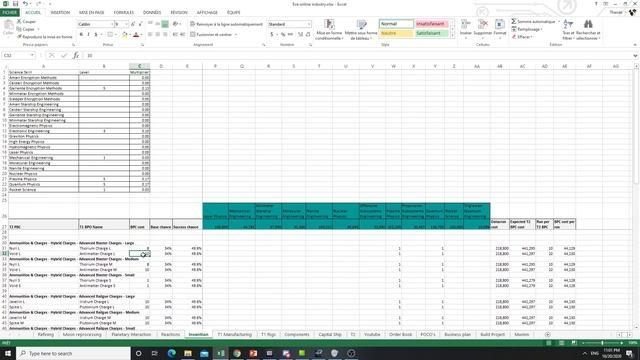The height and width of the screenshot is (360, 640).
Task: Open Fusionner et centrer dropdown arrow
Action: (x=236, y=35)
